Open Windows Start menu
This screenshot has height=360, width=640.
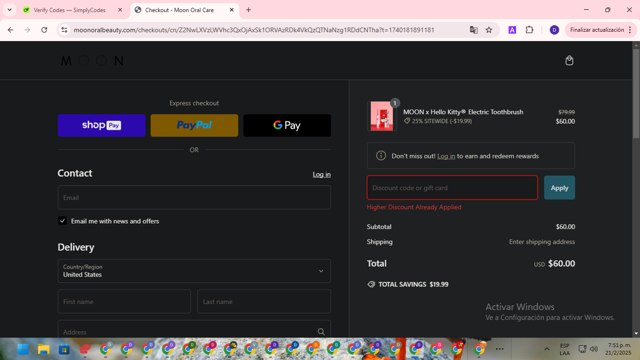pyautogui.click(x=23, y=349)
